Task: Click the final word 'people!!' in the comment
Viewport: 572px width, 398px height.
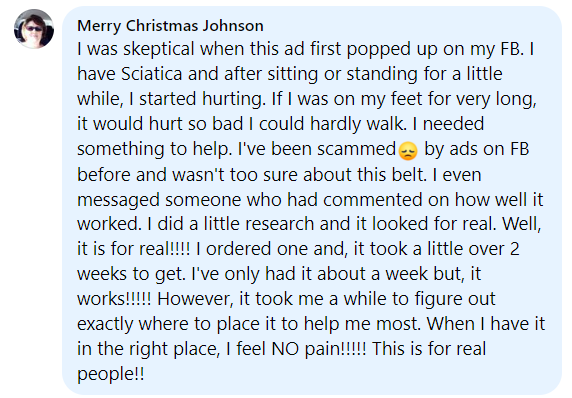Action: point(111,375)
